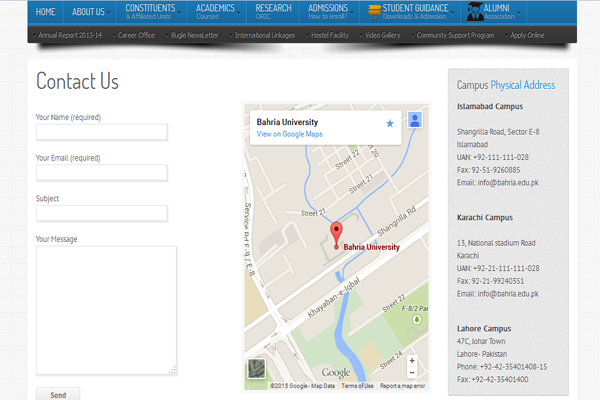Expand the ALUMNI Association menu
This screenshot has height=400, width=600.
pos(493,12)
